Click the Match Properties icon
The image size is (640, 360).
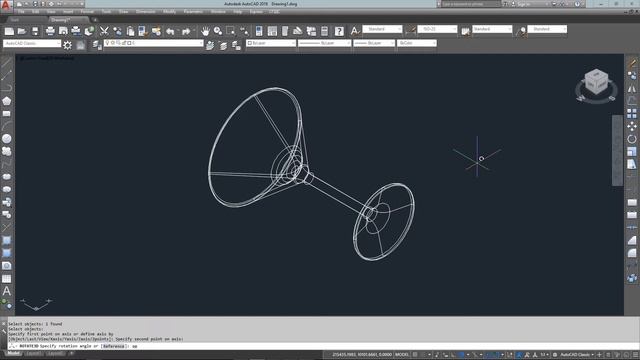pos(143,31)
